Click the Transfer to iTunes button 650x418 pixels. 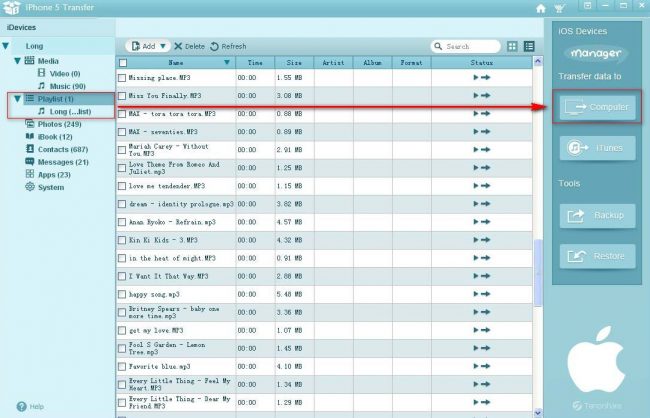click(x=598, y=148)
